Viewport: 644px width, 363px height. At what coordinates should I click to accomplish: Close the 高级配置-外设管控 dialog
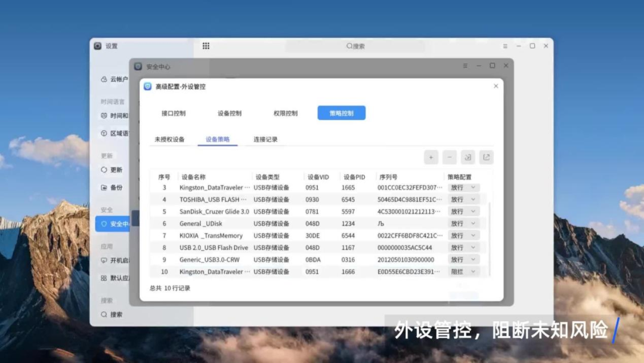pos(496,86)
